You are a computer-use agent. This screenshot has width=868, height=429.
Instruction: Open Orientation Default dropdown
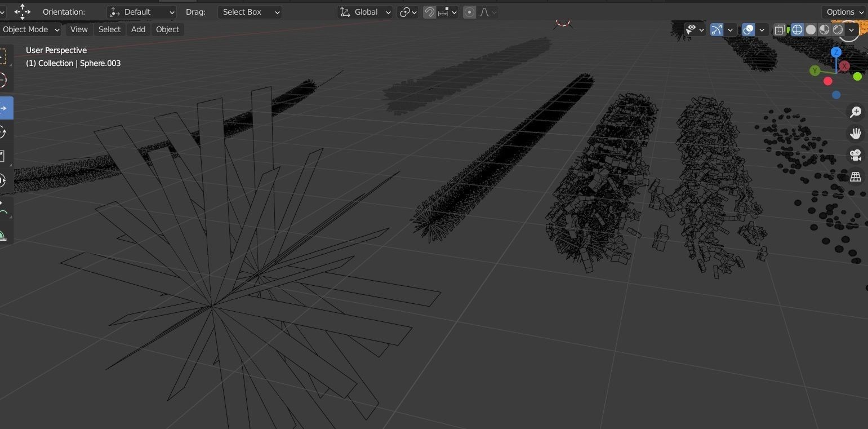(x=142, y=12)
